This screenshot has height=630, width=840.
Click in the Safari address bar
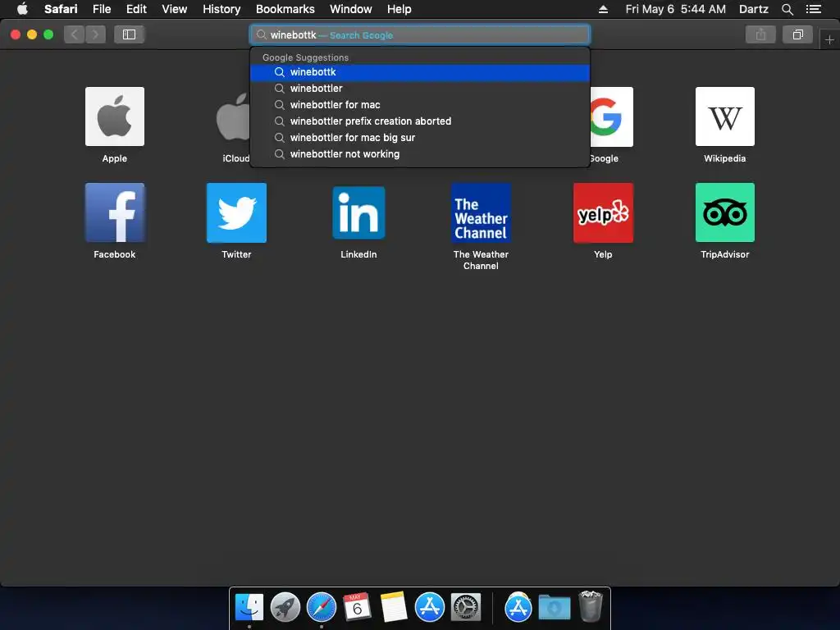point(420,34)
